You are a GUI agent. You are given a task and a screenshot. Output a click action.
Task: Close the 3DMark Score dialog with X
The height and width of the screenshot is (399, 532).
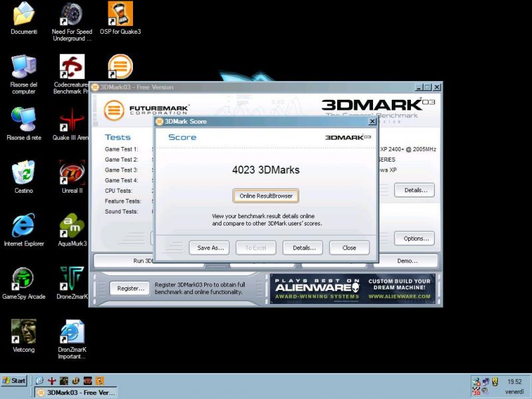(x=372, y=121)
